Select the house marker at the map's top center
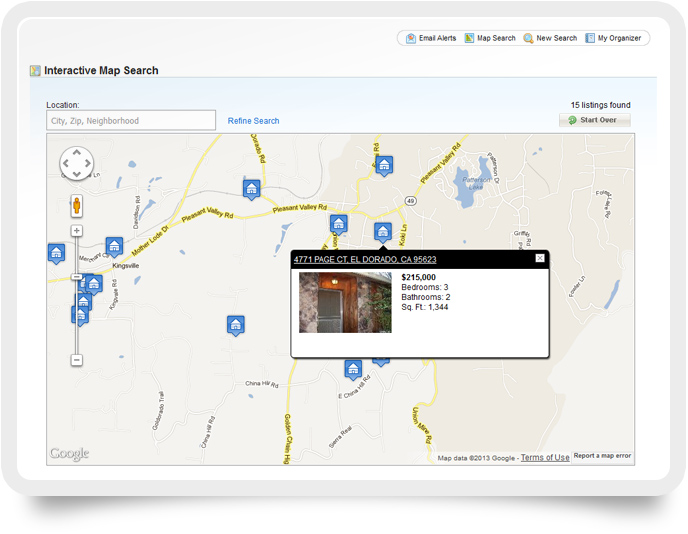Viewport: 688px width, 534px height. click(384, 166)
